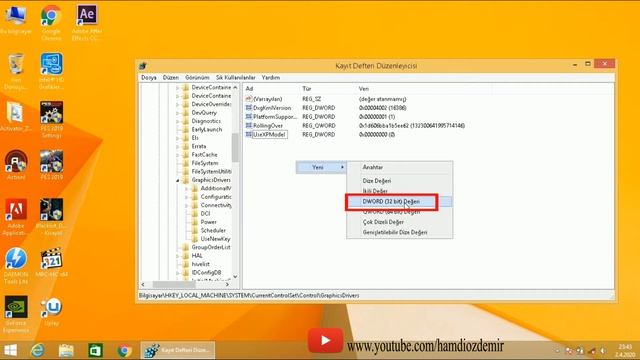Select the RollingOver value entry

[268, 126]
